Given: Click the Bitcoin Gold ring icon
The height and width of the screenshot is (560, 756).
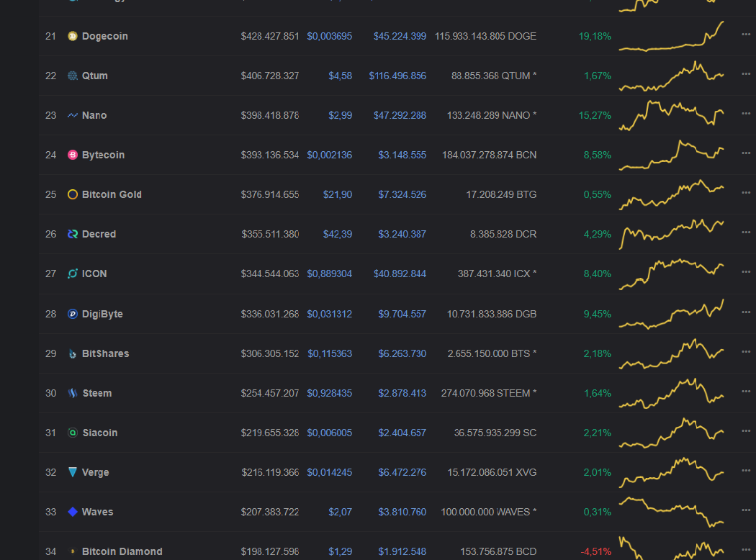Looking at the screenshot, I should 72,194.
